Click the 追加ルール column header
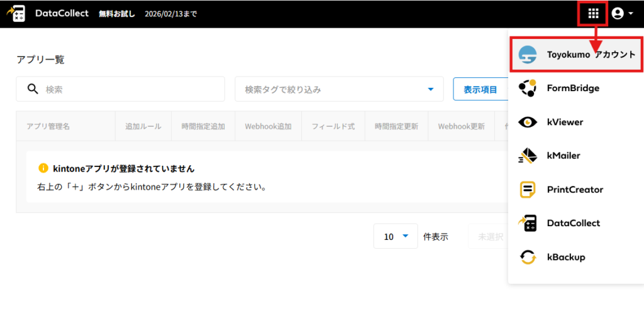 tap(143, 126)
